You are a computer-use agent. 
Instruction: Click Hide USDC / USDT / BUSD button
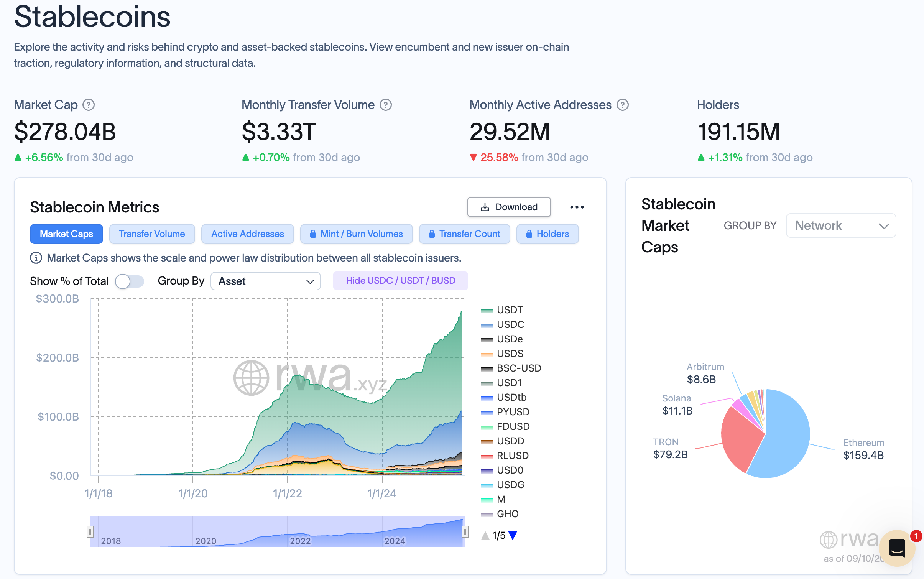(400, 281)
